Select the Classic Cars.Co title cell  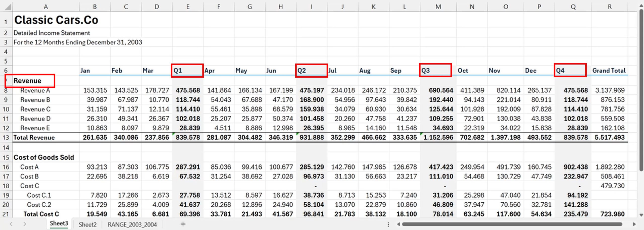pos(56,20)
